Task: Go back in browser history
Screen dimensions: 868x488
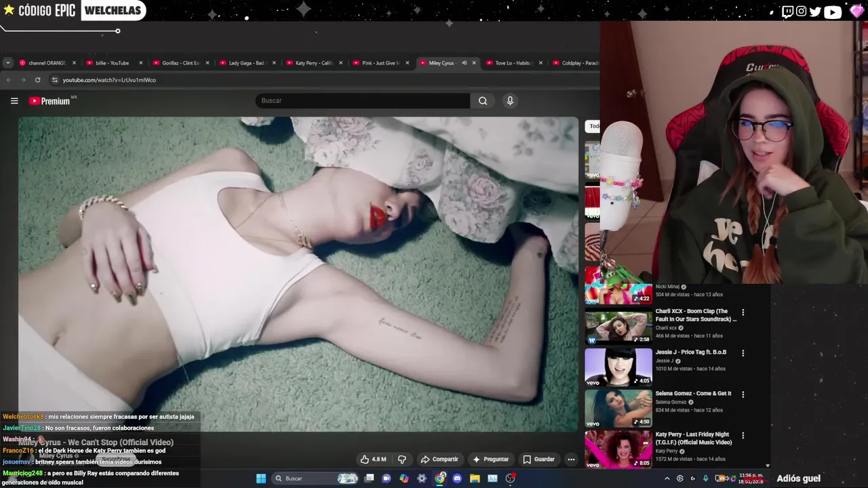Action: pos(9,80)
